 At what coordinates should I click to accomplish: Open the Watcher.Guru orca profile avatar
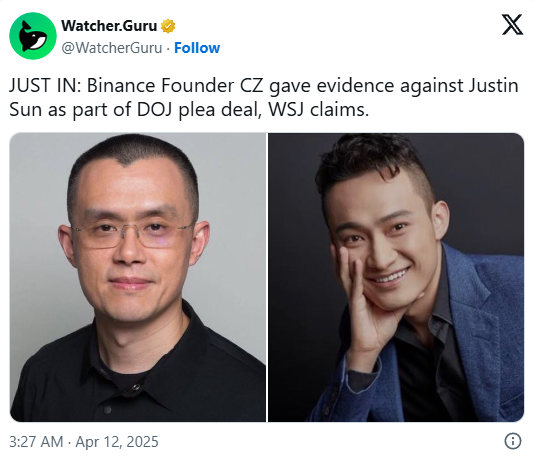coord(33,36)
